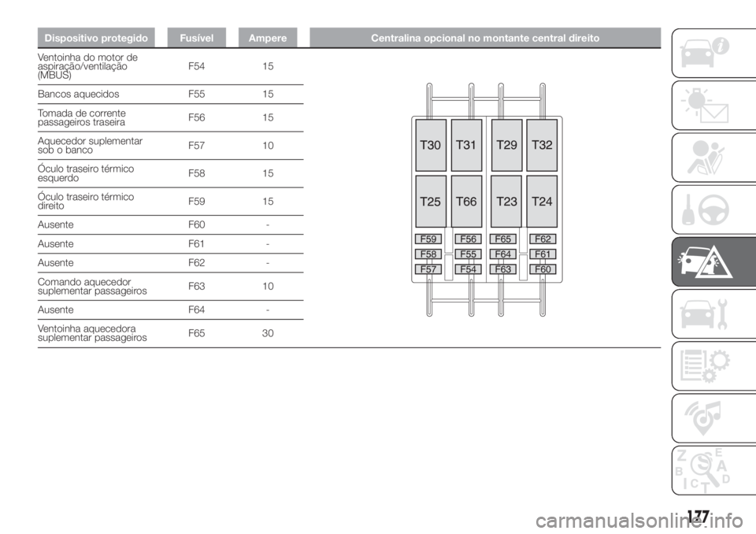Open the multimedia and navigation tab

714,418
